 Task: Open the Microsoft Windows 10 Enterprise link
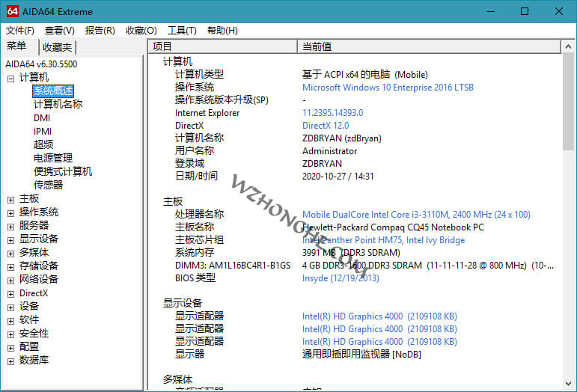point(387,88)
